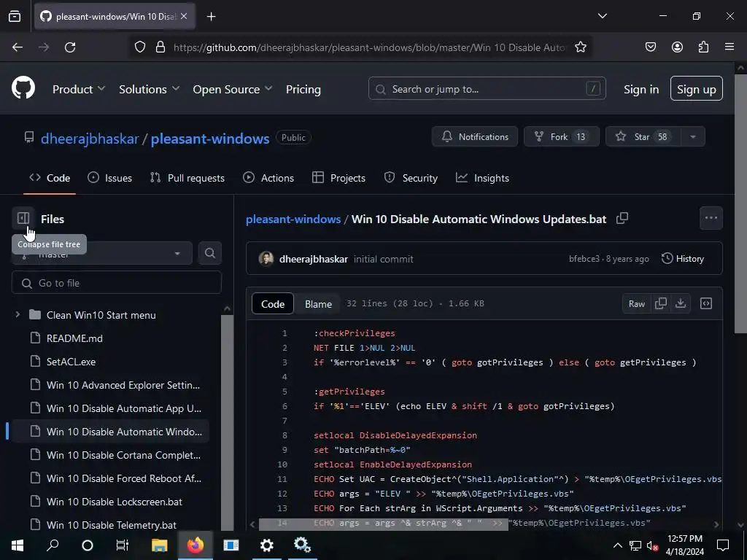
Task: Open the Insights tab
Action: (483, 178)
